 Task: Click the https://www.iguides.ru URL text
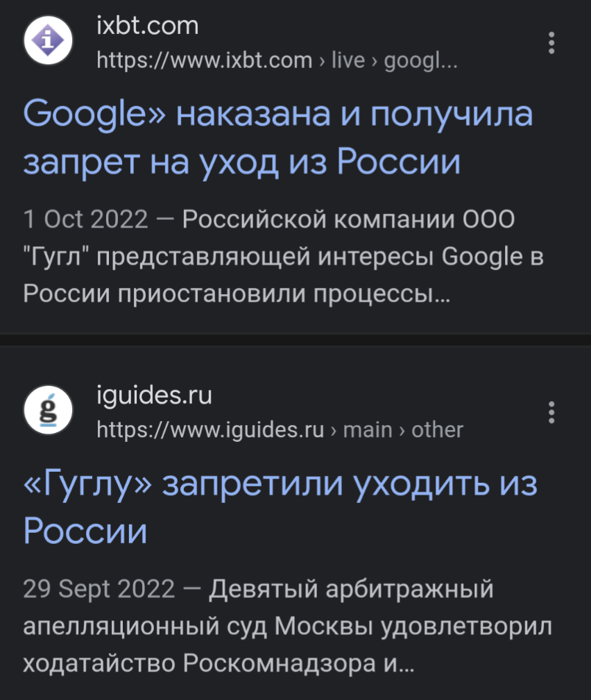[x=210, y=430]
